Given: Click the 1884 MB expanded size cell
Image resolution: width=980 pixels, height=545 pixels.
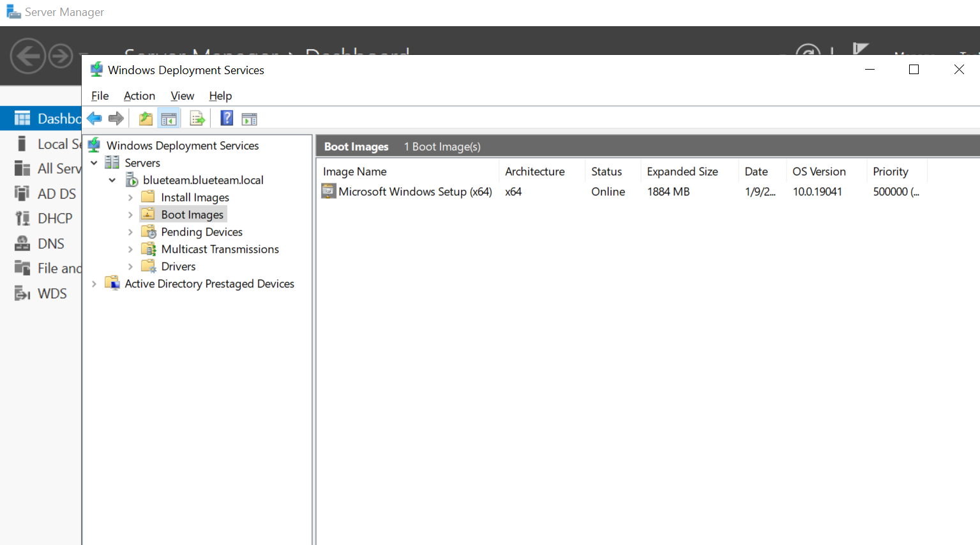Looking at the screenshot, I should 668,192.
